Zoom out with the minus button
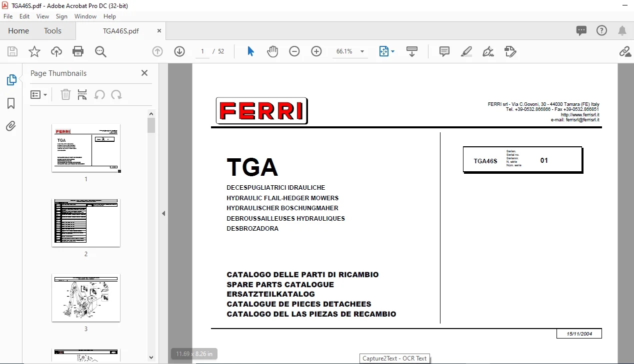 [x=294, y=51]
